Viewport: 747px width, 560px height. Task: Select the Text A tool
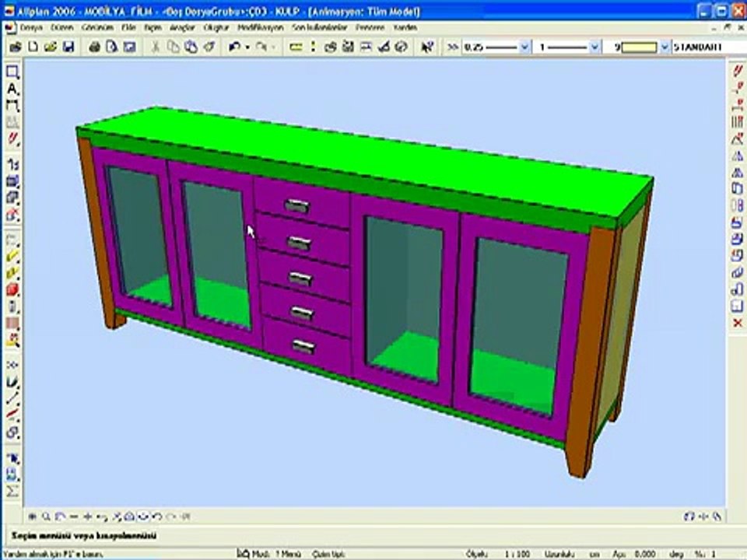tap(12, 89)
